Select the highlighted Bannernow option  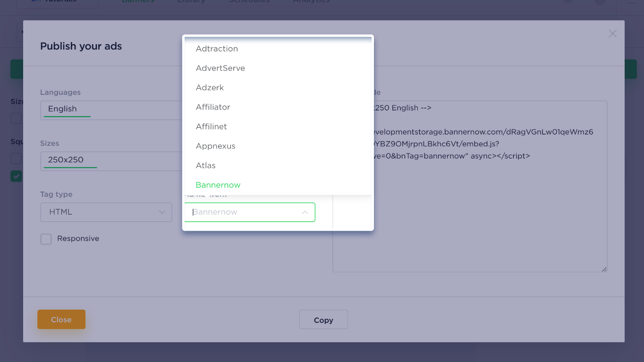pyautogui.click(x=278, y=185)
